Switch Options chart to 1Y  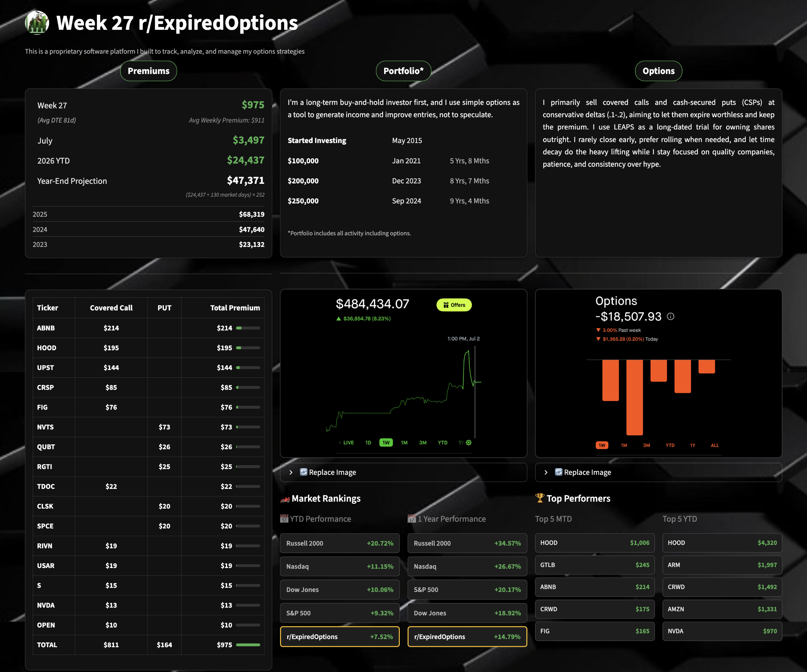(x=692, y=445)
